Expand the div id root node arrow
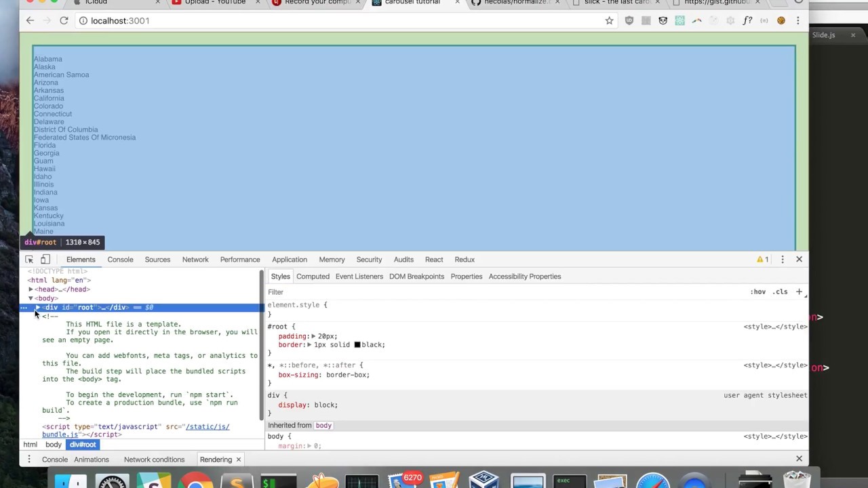The image size is (868, 488). pos(37,308)
